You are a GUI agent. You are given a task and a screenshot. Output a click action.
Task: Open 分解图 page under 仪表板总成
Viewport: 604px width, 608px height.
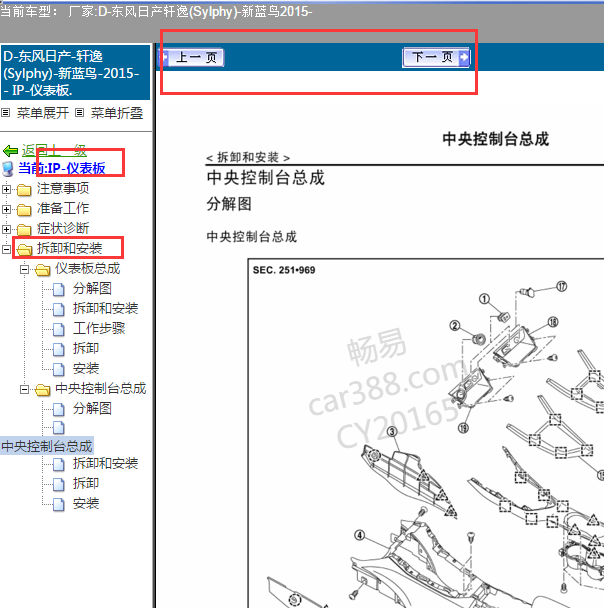click(92, 288)
